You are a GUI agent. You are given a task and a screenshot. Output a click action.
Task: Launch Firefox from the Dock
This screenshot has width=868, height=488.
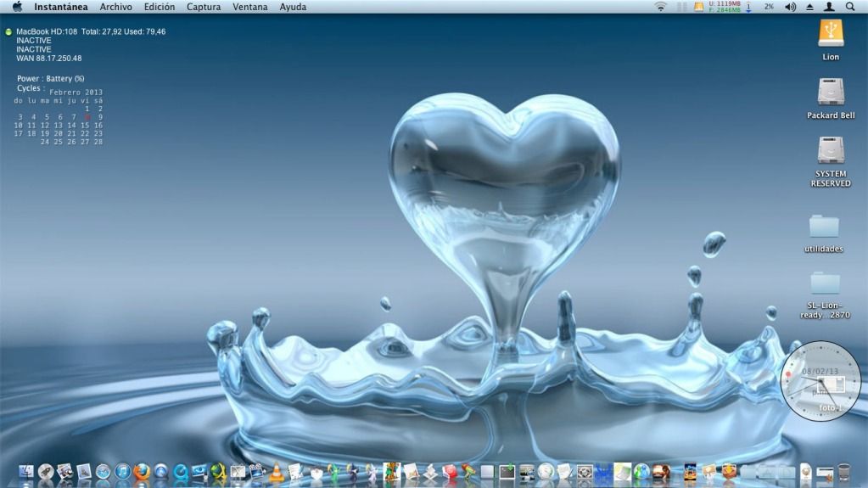(x=142, y=472)
